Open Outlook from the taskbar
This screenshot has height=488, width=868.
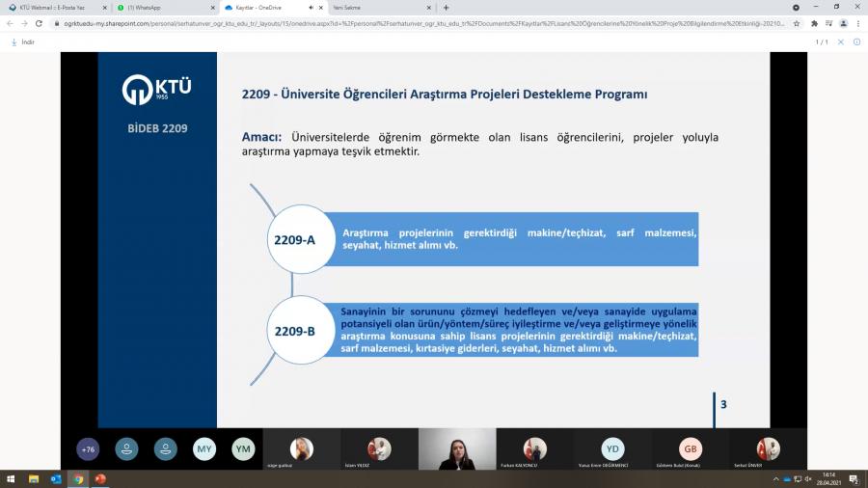[x=56, y=479]
